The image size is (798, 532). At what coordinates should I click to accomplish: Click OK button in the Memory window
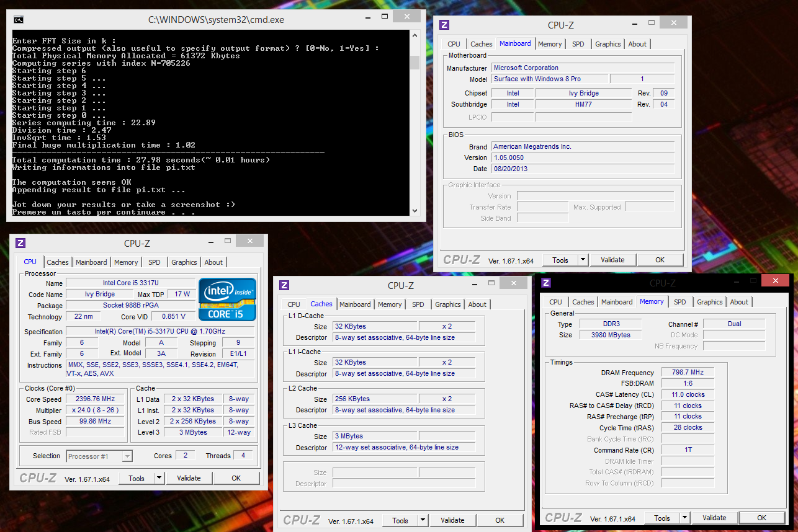pyautogui.click(x=761, y=518)
